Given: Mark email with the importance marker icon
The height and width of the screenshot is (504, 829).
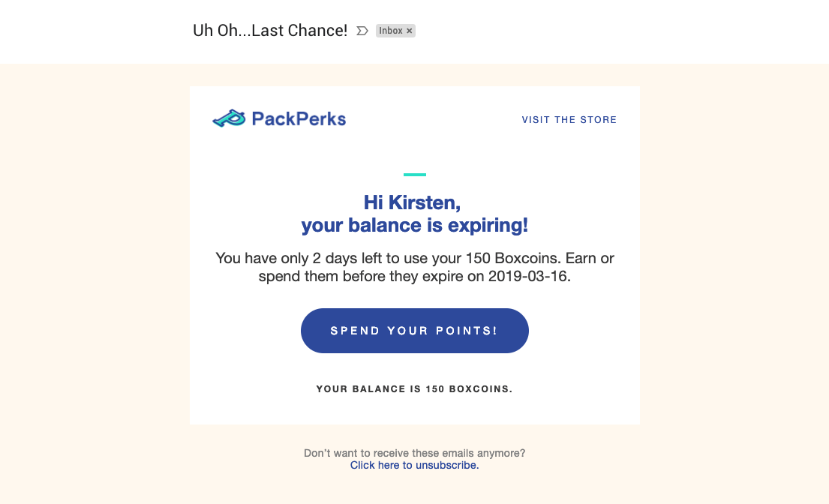Looking at the screenshot, I should (362, 31).
